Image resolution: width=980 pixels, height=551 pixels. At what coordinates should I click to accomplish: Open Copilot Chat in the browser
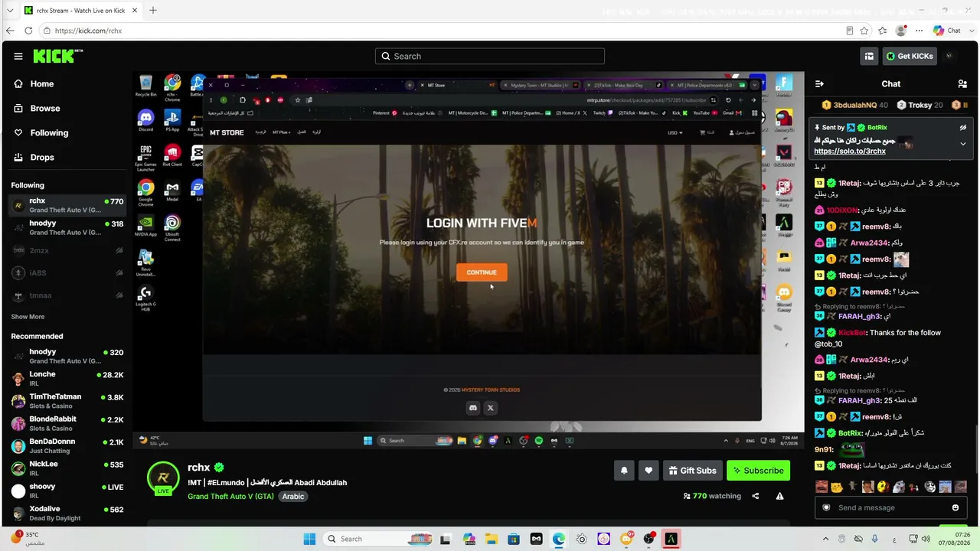point(947,31)
